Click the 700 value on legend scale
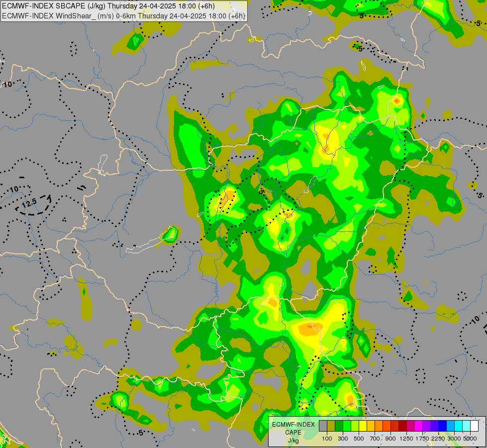This screenshot has width=487, height=448. 375,439
